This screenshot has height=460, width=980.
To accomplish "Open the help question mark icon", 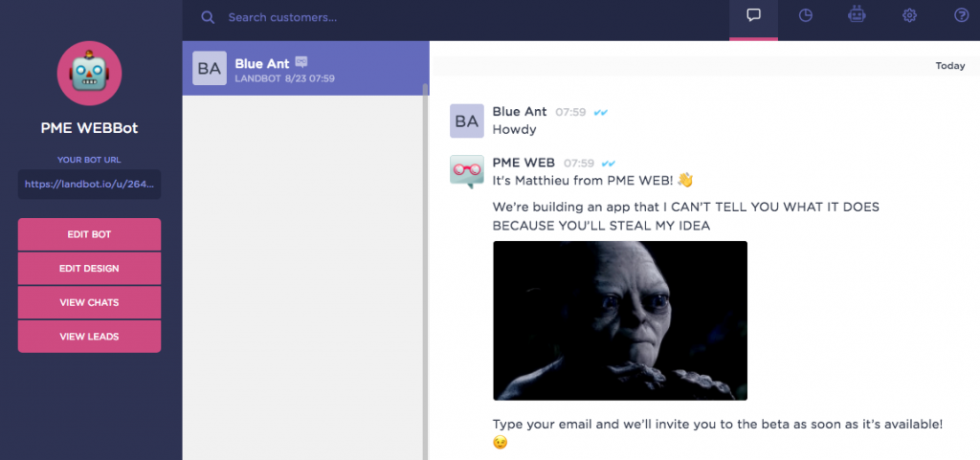I will [x=961, y=15].
